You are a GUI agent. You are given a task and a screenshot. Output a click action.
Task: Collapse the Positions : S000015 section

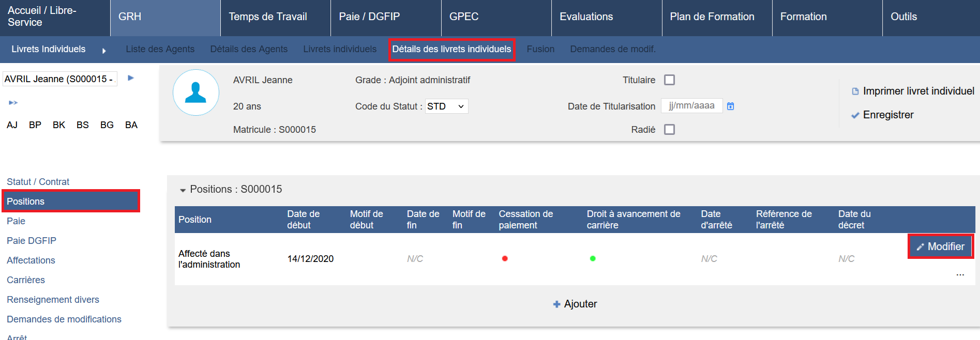point(183,190)
